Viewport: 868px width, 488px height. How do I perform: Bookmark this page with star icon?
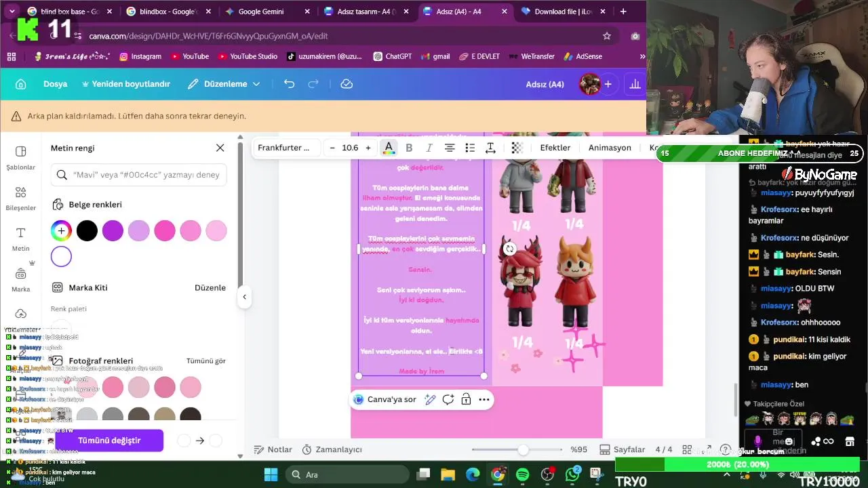(607, 36)
